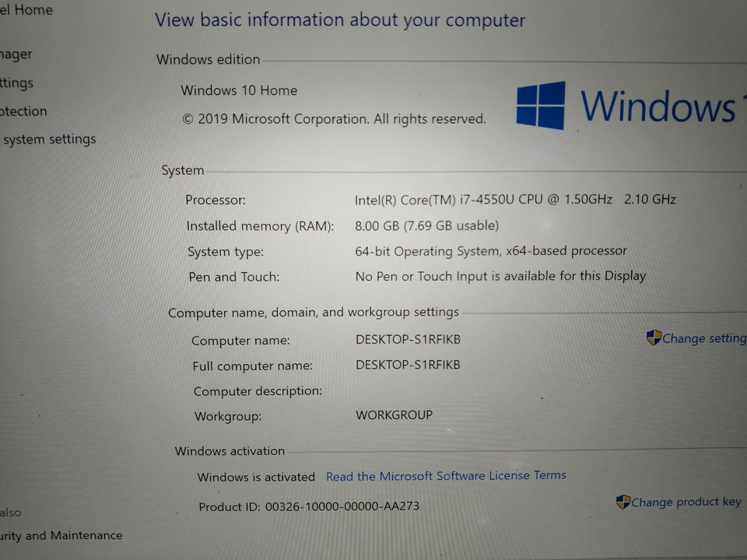
Task: Click the WORKGROUP value
Action: (394, 415)
